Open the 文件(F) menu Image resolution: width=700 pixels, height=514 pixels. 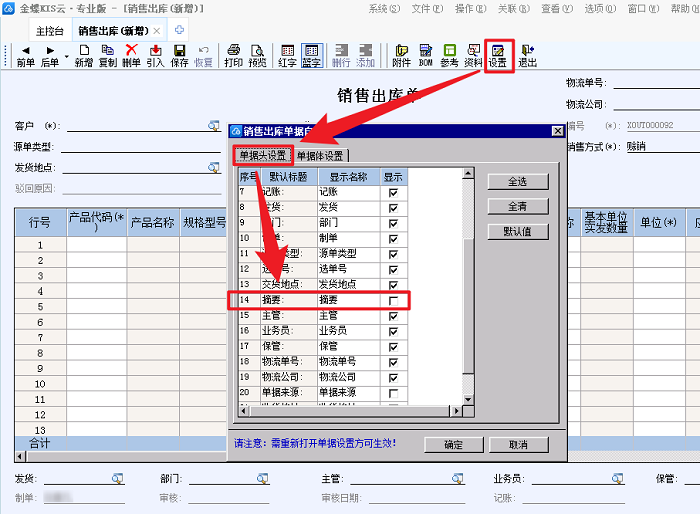click(427, 8)
